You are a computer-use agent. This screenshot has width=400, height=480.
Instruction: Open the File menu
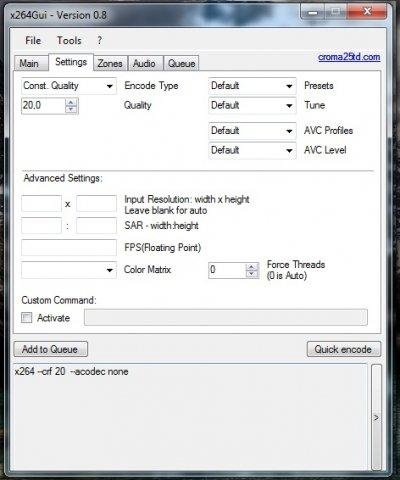[33, 41]
